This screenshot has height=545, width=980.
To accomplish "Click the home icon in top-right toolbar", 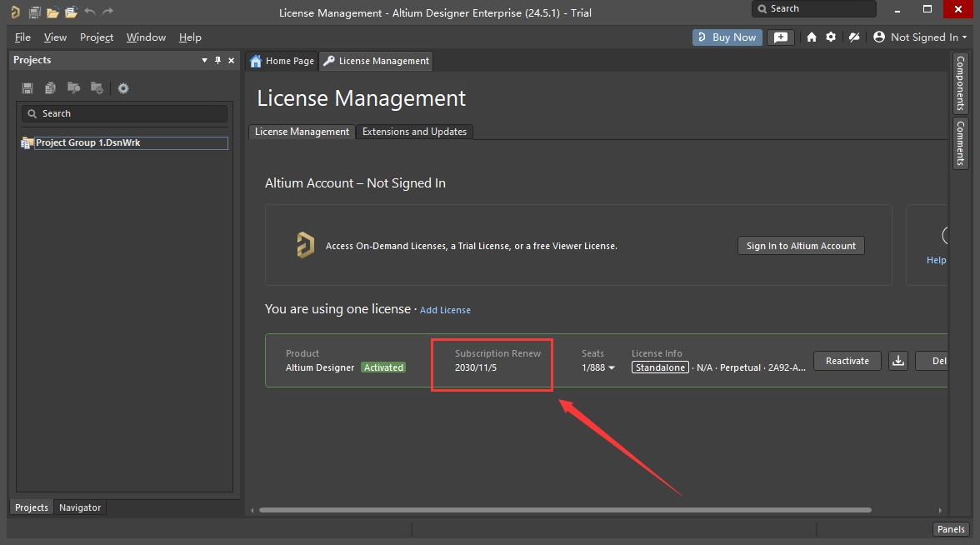I will 812,37.
